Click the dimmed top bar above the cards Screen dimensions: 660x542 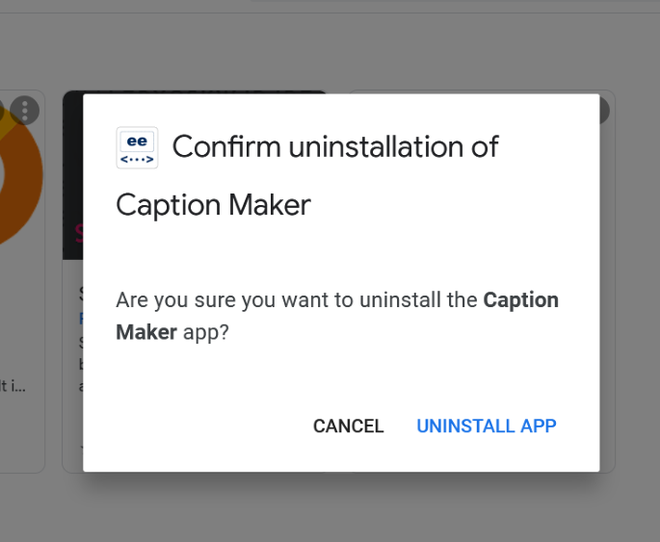[330, 40]
